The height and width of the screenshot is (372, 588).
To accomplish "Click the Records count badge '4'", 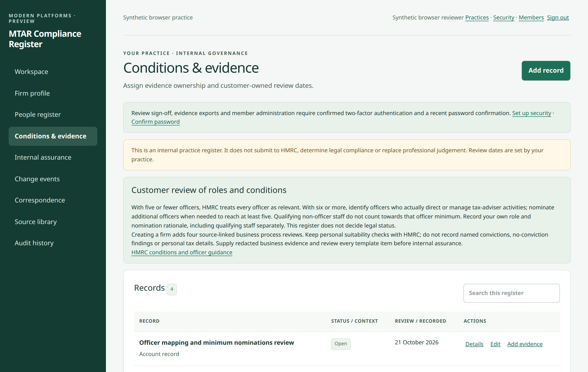I will coord(172,289).
